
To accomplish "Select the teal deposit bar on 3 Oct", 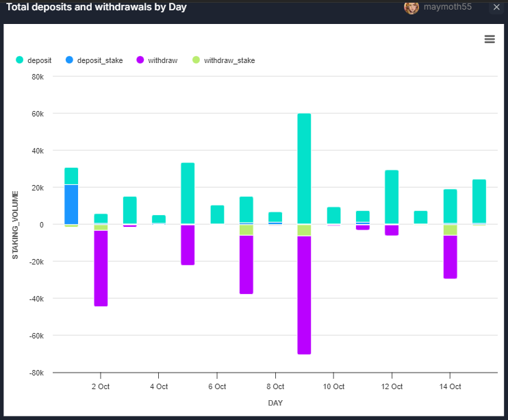I will tap(130, 210).
